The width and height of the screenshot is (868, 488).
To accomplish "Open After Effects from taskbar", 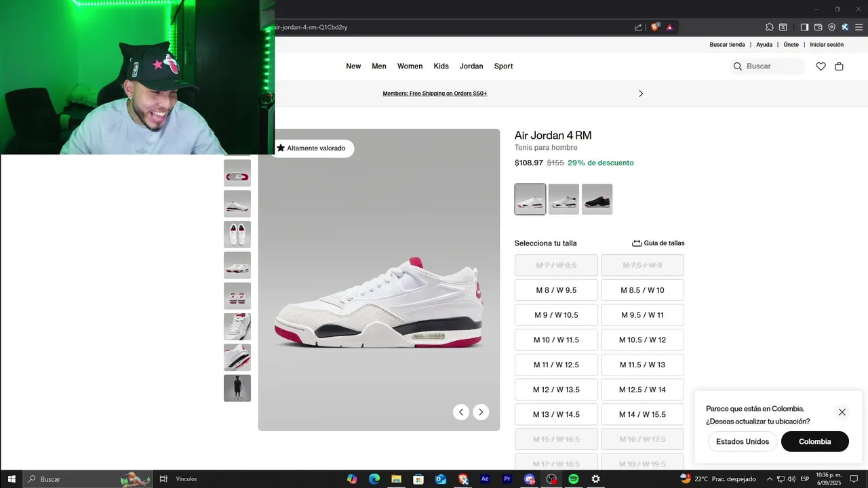I will pyautogui.click(x=485, y=479).
